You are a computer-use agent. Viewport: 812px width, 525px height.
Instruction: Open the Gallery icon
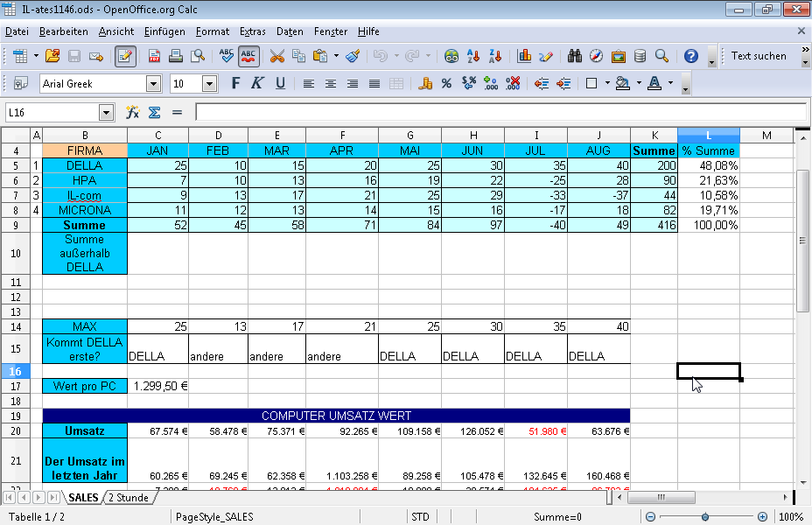[x=619, y=56]
